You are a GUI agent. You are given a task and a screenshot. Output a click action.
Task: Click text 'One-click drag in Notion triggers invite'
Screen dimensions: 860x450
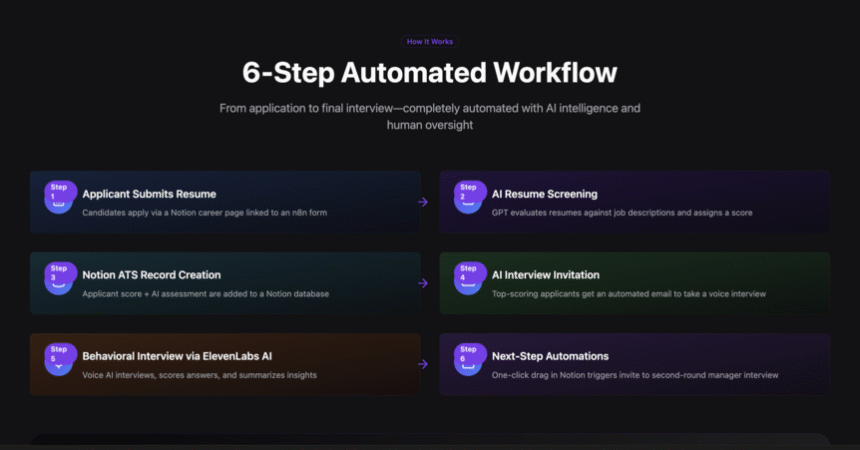point(635,375)
